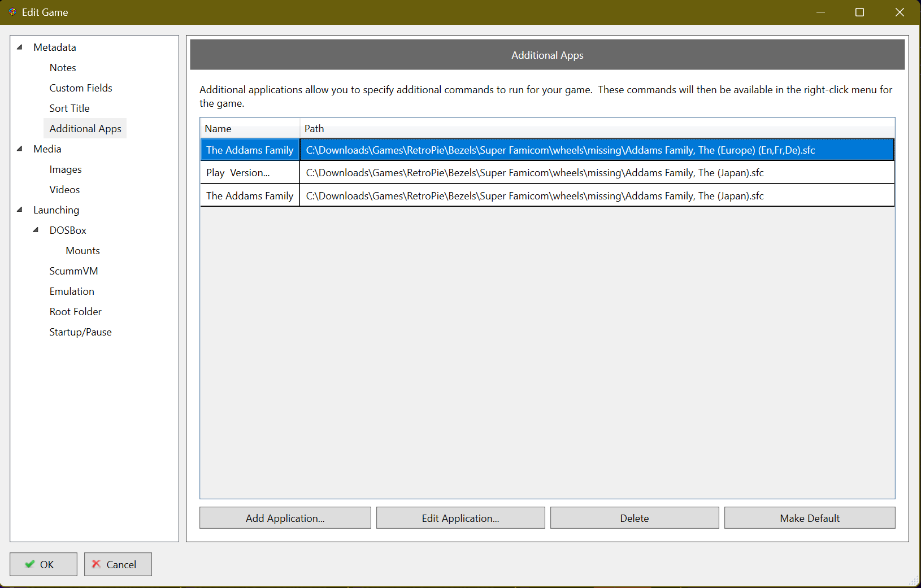Click the red X icon on Cancel

(x=97, y=564)
